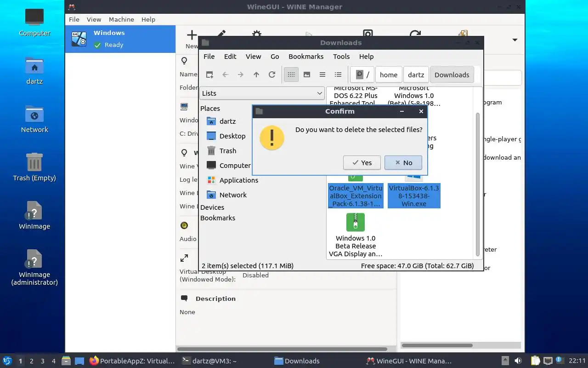Go forward using the right arrow icon
This screenshot has height=368, width=588.
click(241, 75)
